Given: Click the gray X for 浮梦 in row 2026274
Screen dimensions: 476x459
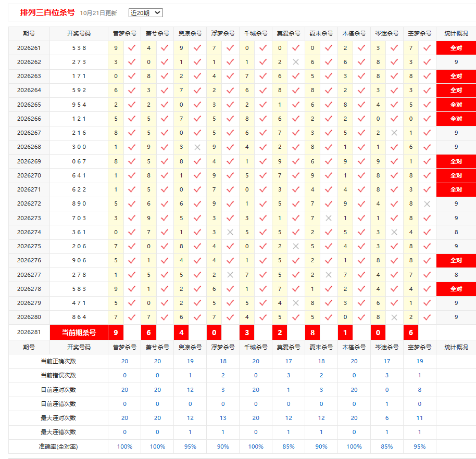Looking at the screenshot, I should click(x=230, y=233).
